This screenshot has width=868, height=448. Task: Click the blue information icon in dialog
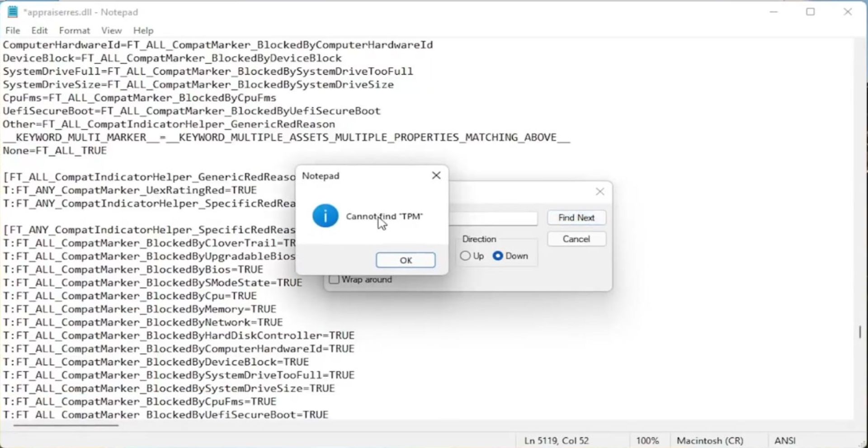[325, 216]
